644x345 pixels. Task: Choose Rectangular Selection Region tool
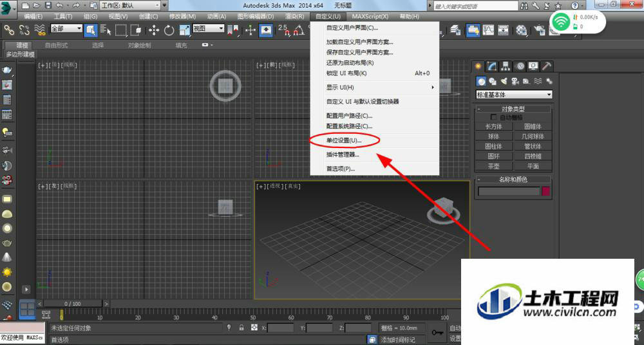121,30
